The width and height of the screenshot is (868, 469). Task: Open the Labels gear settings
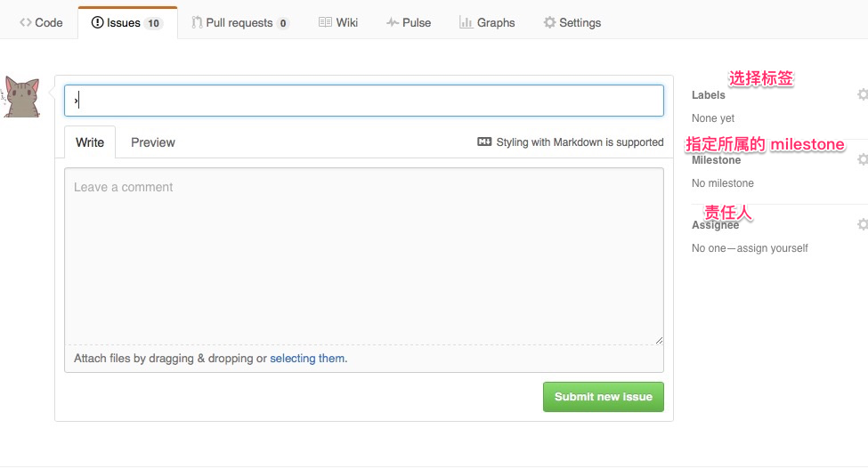(x=862, y=94)
